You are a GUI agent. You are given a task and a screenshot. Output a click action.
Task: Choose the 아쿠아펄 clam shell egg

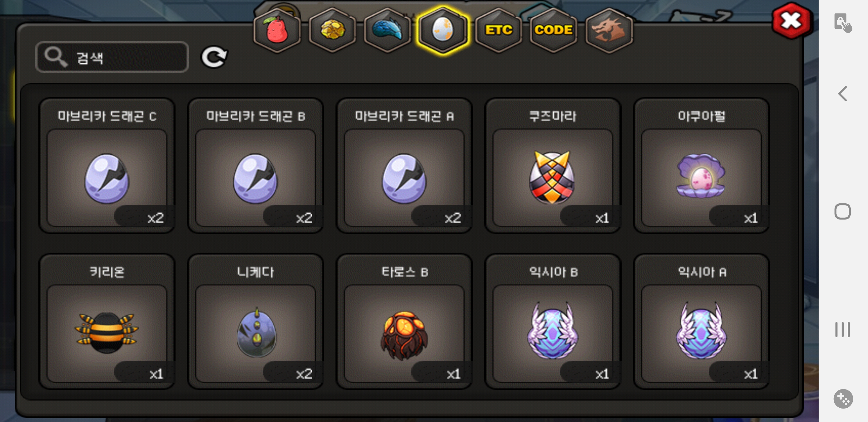point(701,165)
